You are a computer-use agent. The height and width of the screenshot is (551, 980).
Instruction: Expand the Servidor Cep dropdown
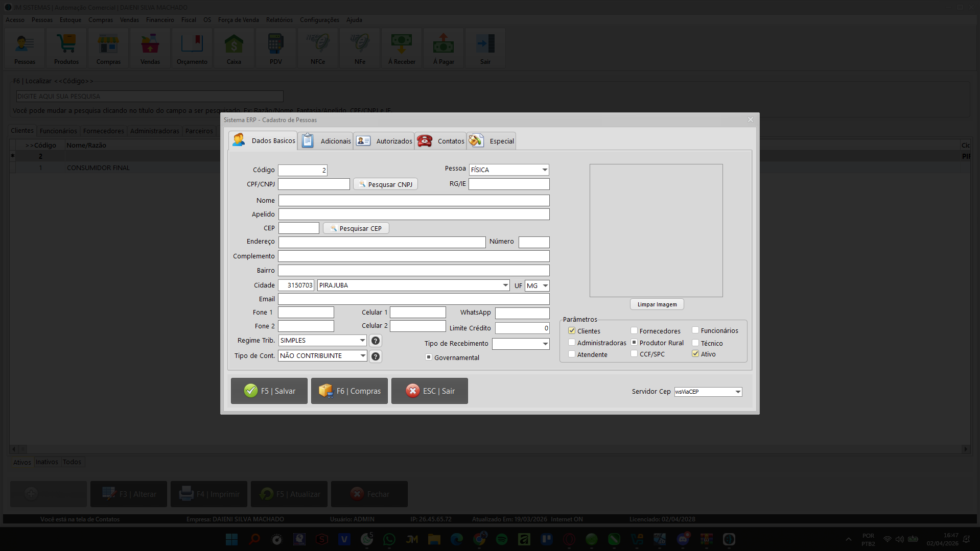[x=737, y=392]
